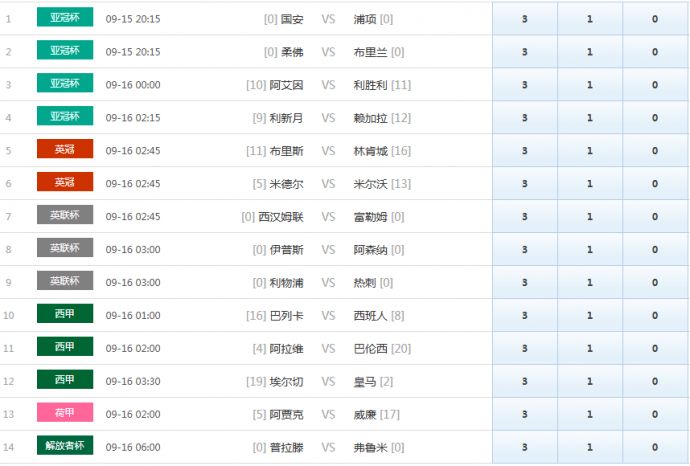
Task: Pick 0 for 普拉滕 vs 弗鲁米
Action: click(x=655, y=447)
